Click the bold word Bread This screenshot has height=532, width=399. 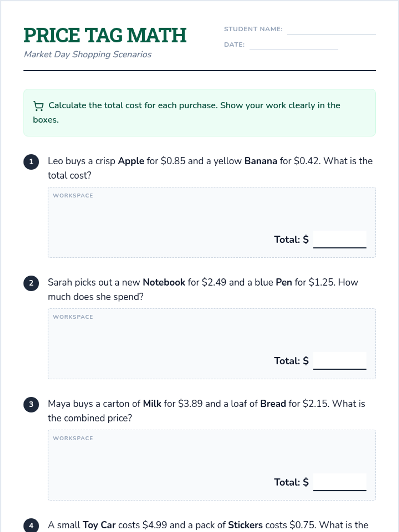pyautogui.click(x=273, y=404)
